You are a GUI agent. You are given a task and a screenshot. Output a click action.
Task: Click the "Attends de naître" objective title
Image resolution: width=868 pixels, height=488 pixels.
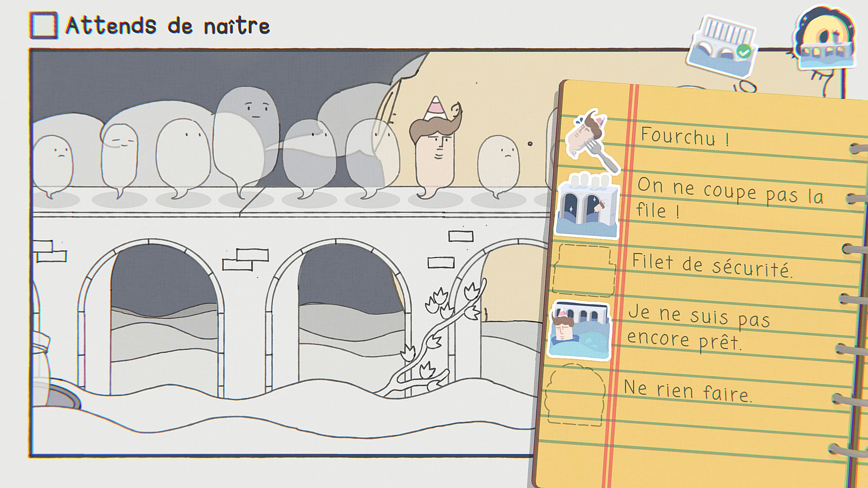tap(168, 26)
